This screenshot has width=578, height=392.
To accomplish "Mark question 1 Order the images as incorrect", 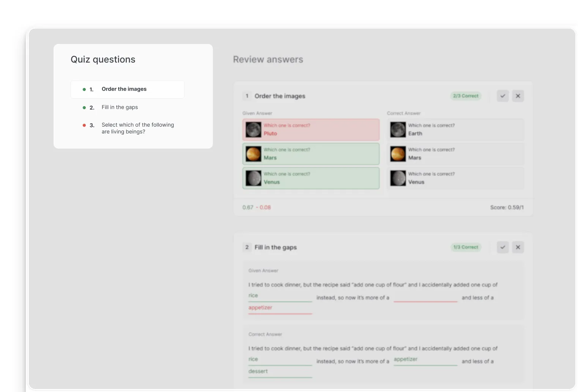I will tap(518, 96).
